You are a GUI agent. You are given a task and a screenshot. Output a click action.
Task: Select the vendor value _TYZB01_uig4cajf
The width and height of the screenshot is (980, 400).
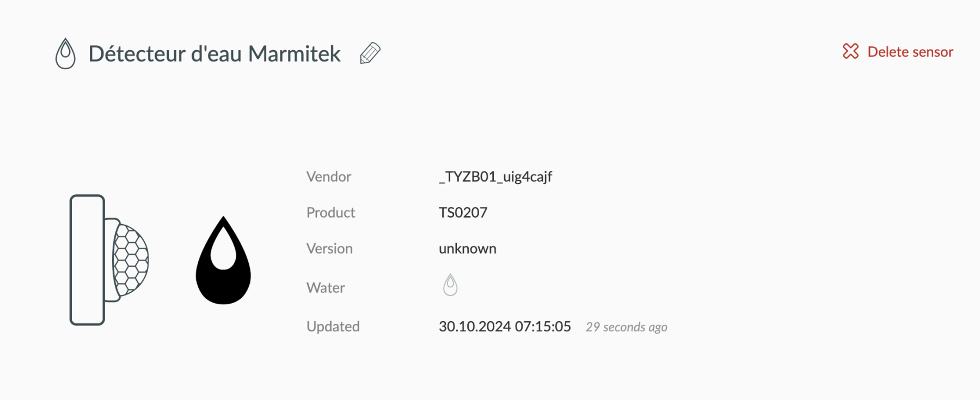click(495, 177)
